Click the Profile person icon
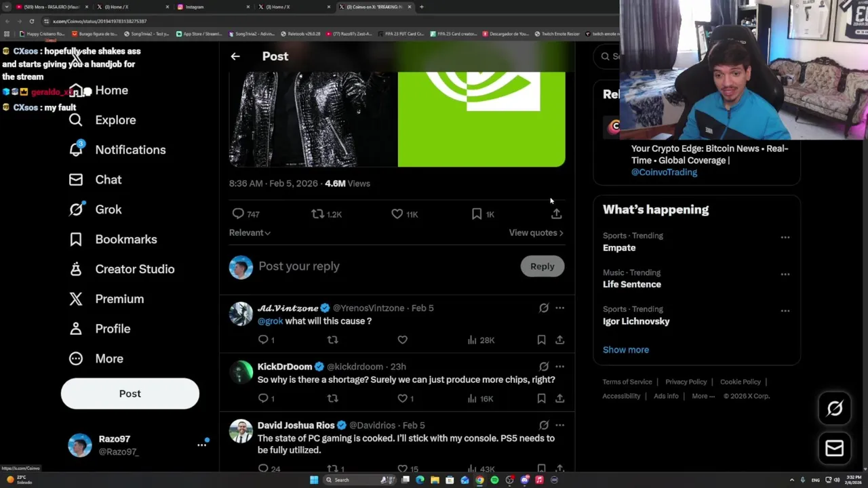This screenshot has height=488, width=868. [76, 329]
